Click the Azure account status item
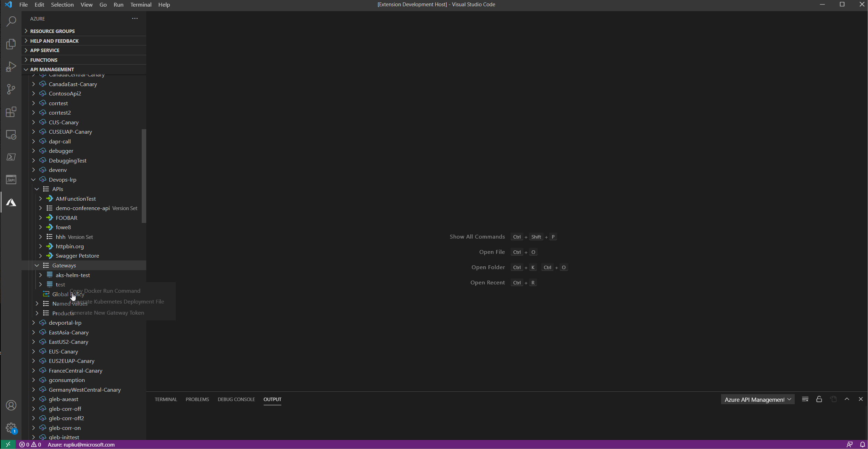This screenshot has height=449, width=868. point(81,444)
